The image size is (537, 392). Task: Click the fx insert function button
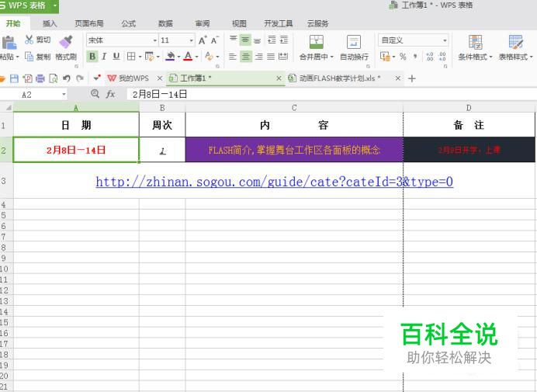110,94
